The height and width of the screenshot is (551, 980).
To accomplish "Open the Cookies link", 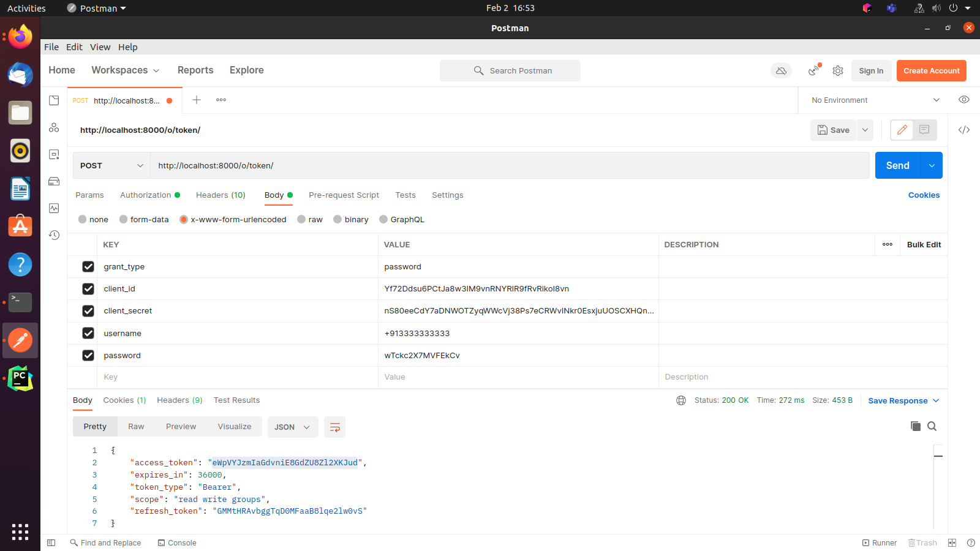I will point(924,195).
